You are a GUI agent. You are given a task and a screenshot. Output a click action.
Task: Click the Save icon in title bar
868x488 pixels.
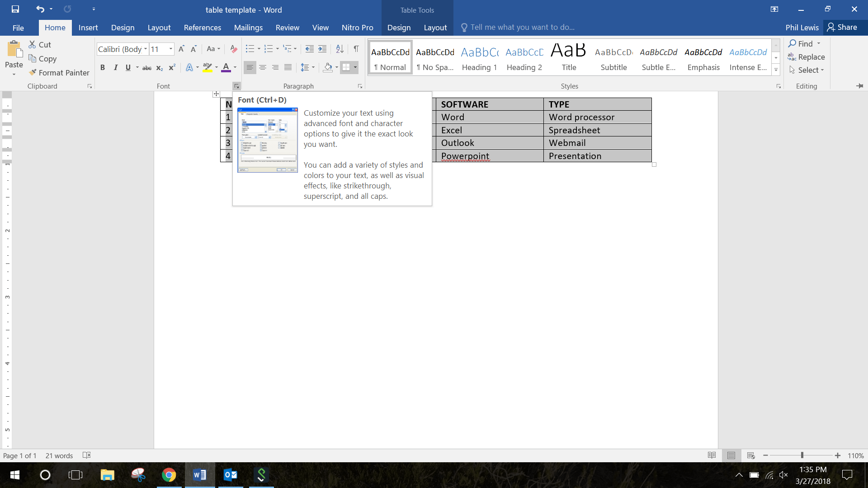(15, 9)
